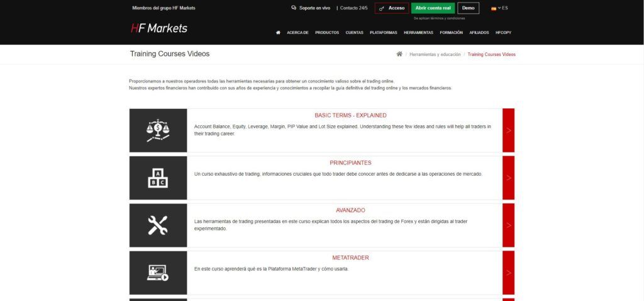Expand Principiantes course with red arrow
Screen dimensions: 644x301
(x=508, y=178)
